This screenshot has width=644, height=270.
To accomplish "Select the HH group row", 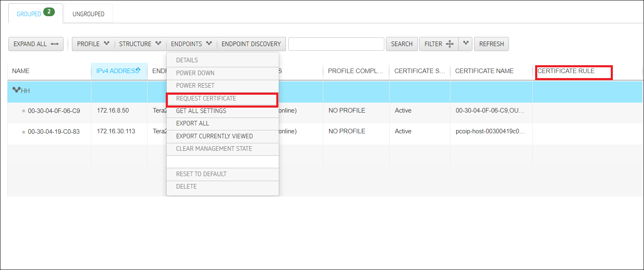I will click(324, 92).
